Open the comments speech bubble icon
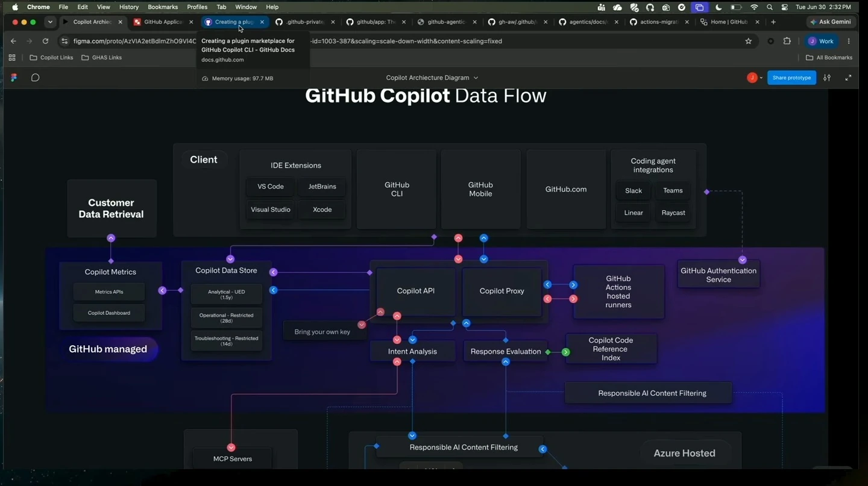Screen dimensions: 868x486 tap(36, 78)
